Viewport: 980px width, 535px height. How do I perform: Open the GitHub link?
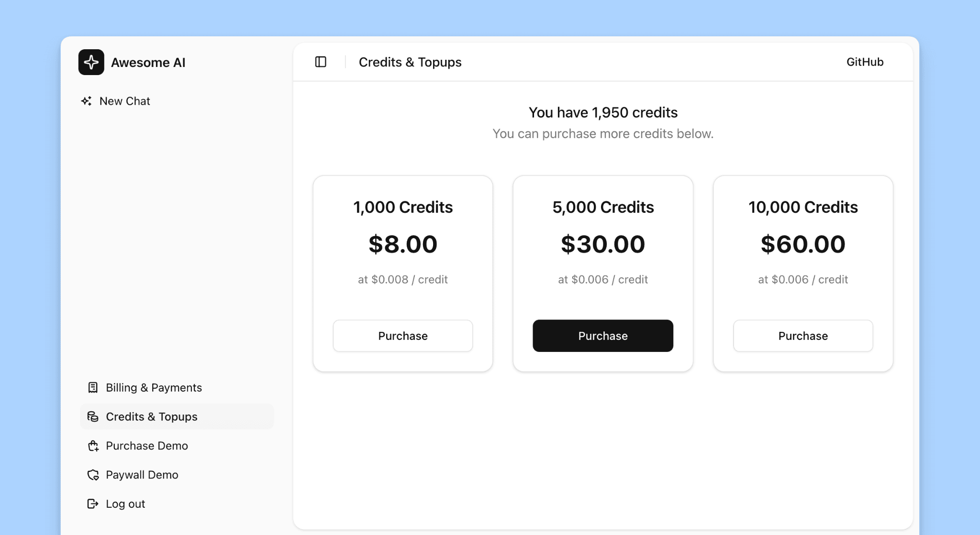coord(864,62)
